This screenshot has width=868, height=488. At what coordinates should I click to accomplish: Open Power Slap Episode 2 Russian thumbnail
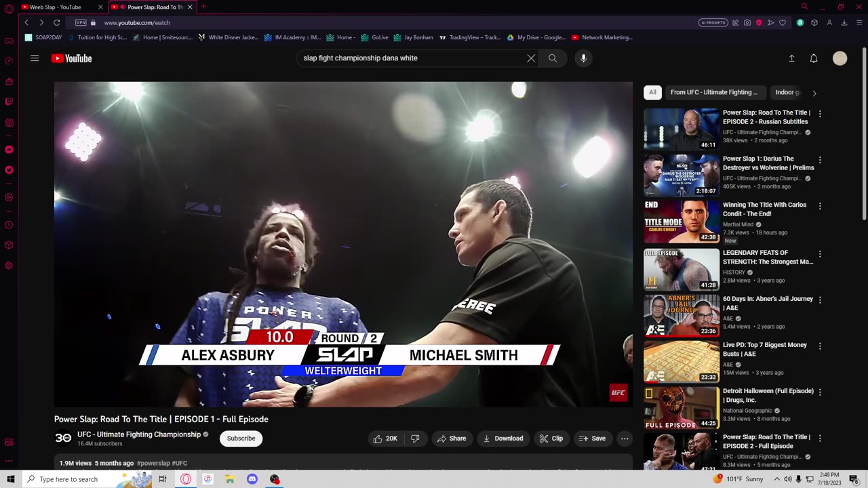pos(682,129)
